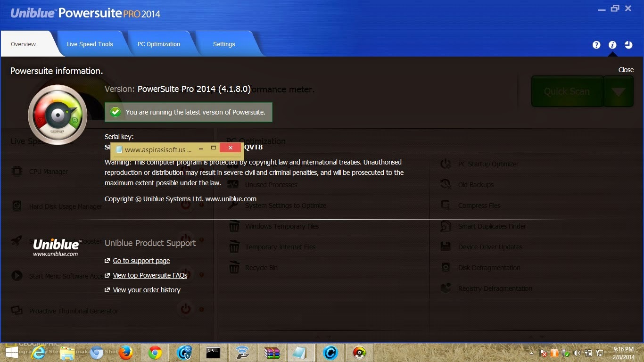Click the Disk Defragmentation label

pos(489,268)
